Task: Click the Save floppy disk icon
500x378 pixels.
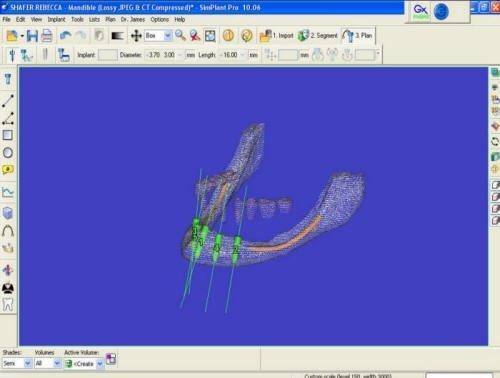Action: tap(32, 36)
